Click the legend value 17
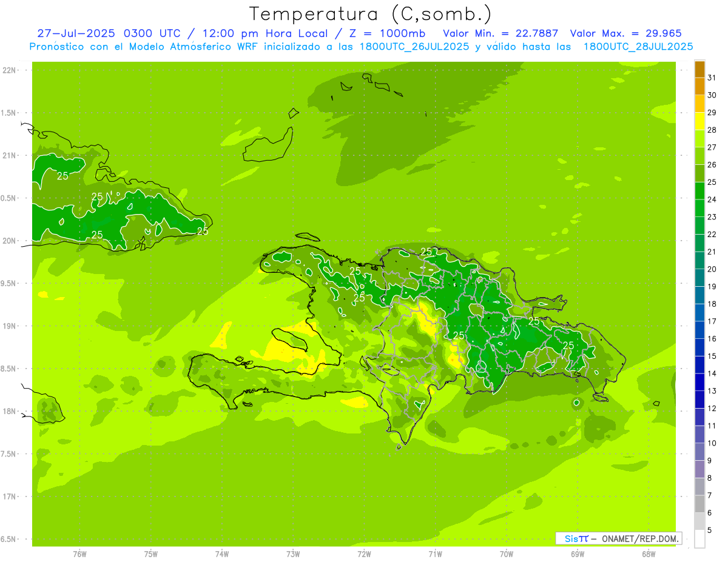 click(712, 321)
